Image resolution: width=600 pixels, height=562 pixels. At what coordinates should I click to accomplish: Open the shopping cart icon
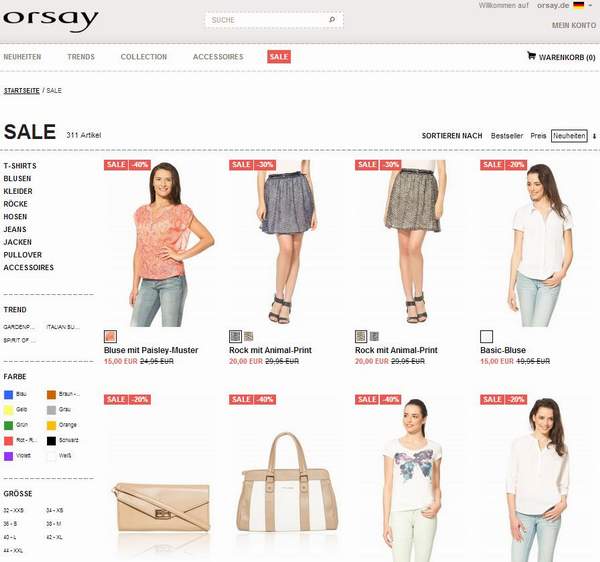531,56
